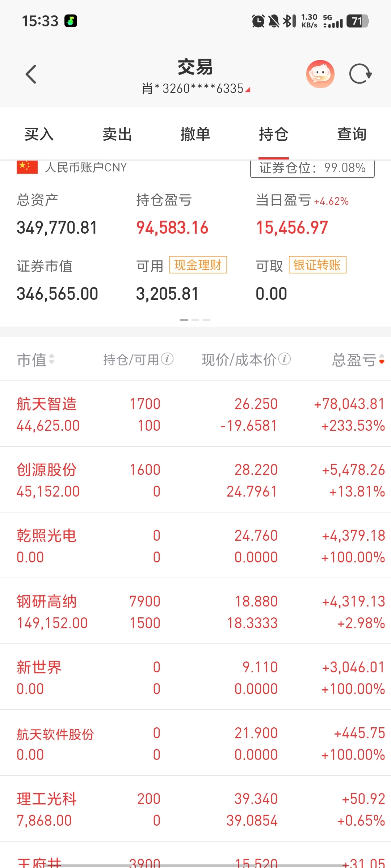
Task: Tap the back arrow icon
Action: click(31, 74)
